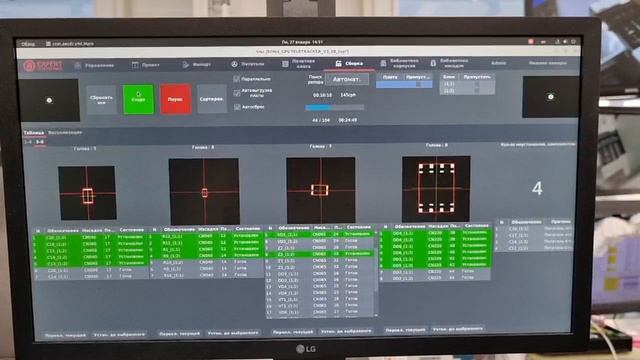Click Состояние header in head 8 table
Viewport: 640px width, 360px height.
(476, 225)
